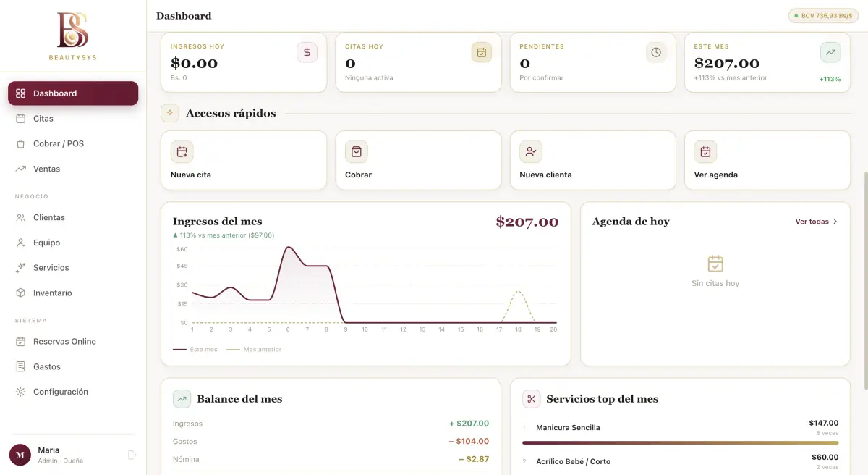Screen dimensions: 868x475
Task: Open Configuración settings
Action: coord(73,392)
